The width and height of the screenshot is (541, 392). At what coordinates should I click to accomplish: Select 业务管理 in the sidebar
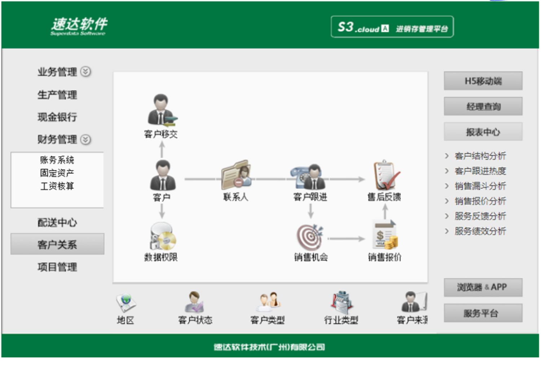tap(57, 72)
